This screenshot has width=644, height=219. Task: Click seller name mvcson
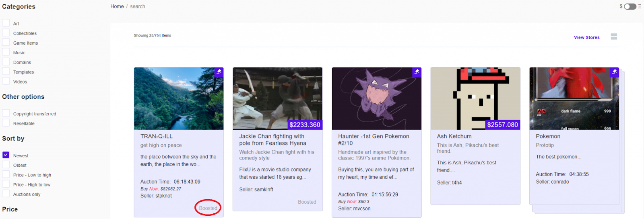[362, 209]
